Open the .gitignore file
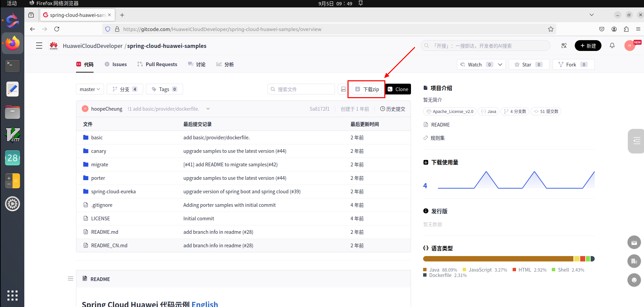 (x=102, y=205)
